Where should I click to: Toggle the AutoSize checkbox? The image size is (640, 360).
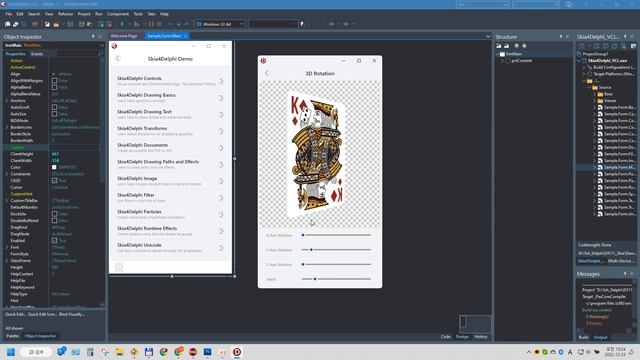point(54,114)
